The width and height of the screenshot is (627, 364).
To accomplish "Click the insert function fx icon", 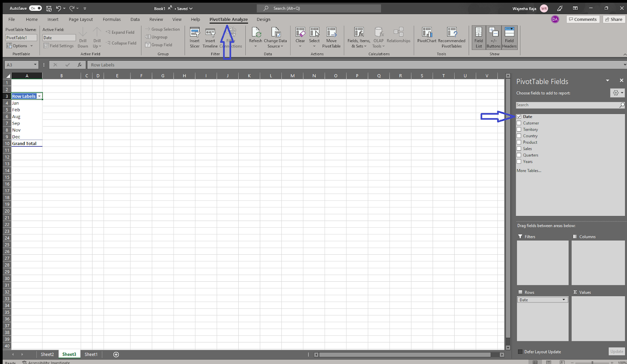I will 80,65.
